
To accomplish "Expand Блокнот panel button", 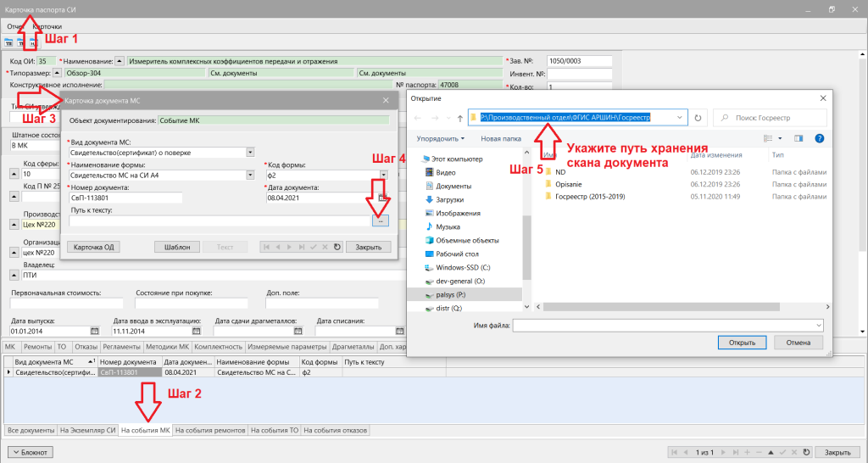I will 31,453.
